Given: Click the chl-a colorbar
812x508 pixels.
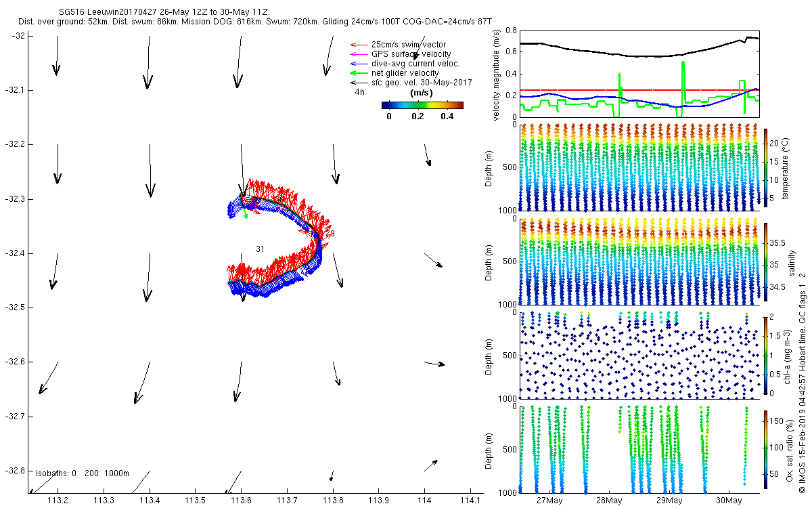Looking at the screenshot, I should click(x=765, y=356).
